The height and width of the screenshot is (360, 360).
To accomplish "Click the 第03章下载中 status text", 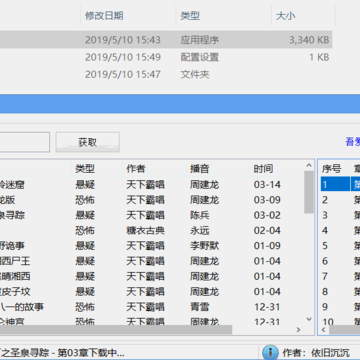I will click(91, 353).
